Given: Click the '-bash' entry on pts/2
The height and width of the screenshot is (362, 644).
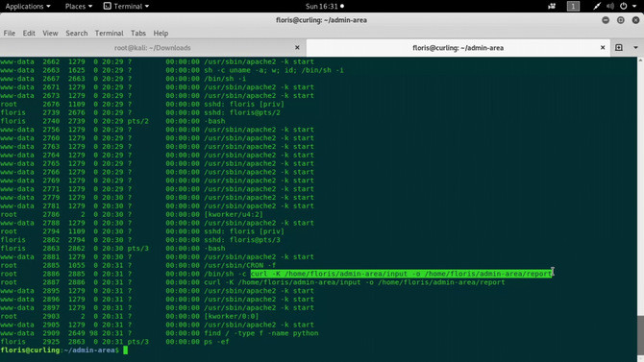Looking at the screenshot, I should 214,121.
